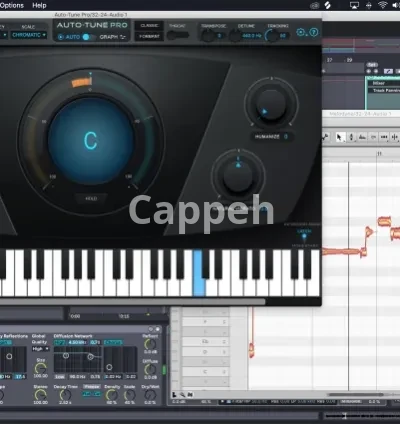Click Melodyne horizontal scrollbar at bottom
Screen dimensions: 400x424
pyautogui.click(x=355, y=395)
